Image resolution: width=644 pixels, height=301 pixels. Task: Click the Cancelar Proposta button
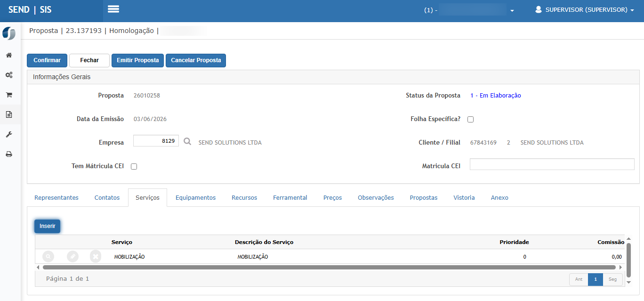[x=196, y=60]
